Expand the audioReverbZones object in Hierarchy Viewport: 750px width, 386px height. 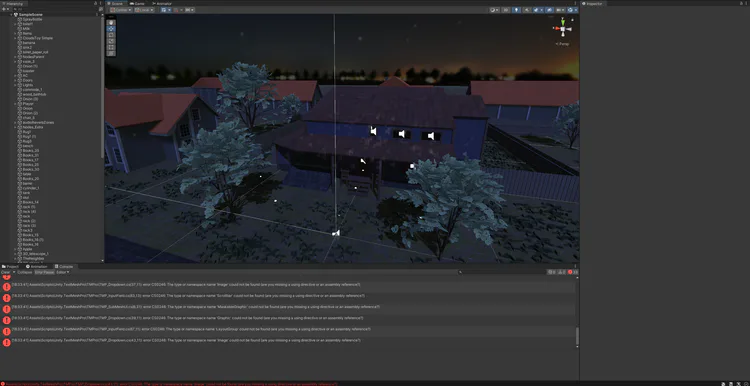[16, 122]
